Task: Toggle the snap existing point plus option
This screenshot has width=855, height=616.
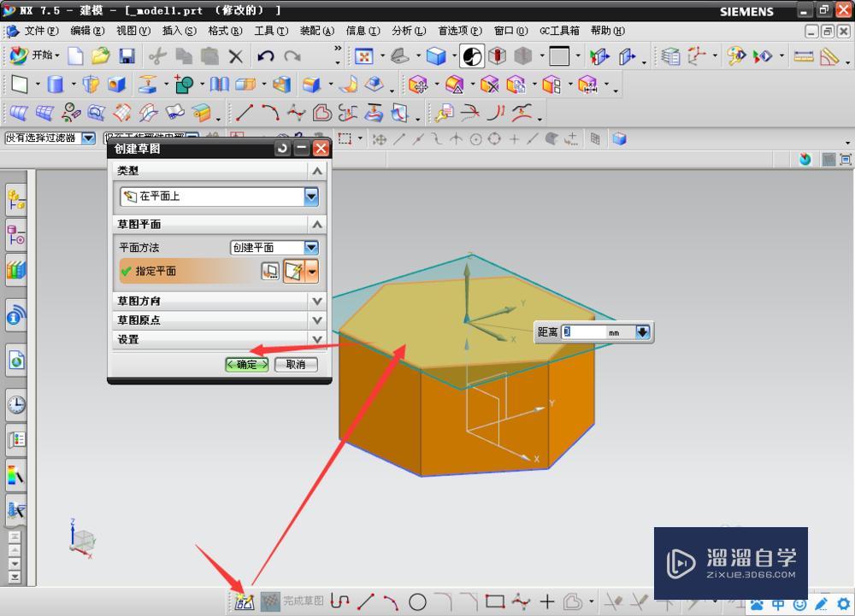Action: pos(514,139)
